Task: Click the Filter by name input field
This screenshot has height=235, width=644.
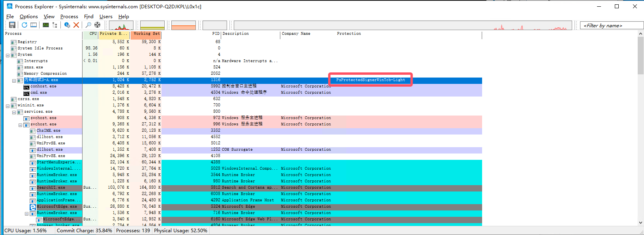Action: pos(612,25)
